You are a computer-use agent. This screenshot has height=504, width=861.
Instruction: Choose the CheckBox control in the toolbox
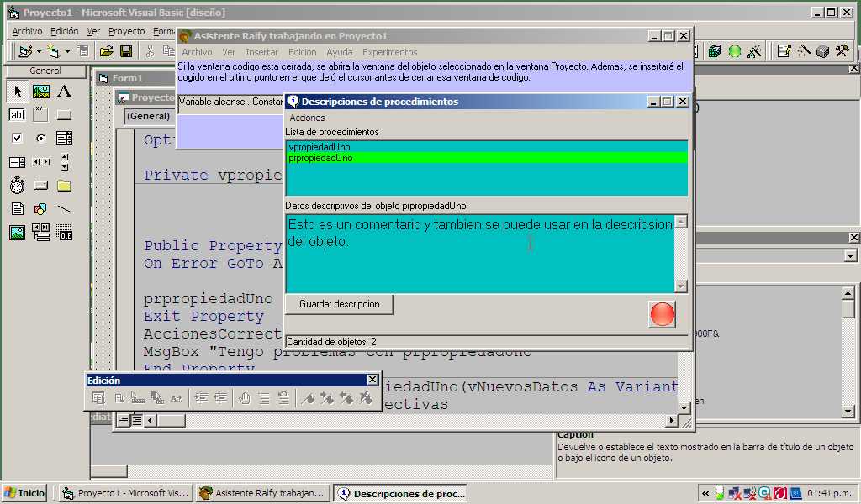[18, 139]
